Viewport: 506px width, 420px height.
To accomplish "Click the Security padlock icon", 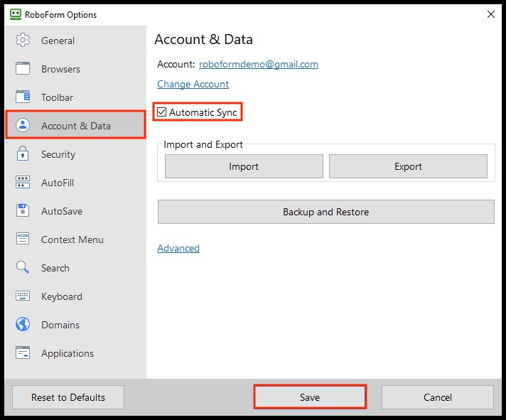I will [23, 154].
